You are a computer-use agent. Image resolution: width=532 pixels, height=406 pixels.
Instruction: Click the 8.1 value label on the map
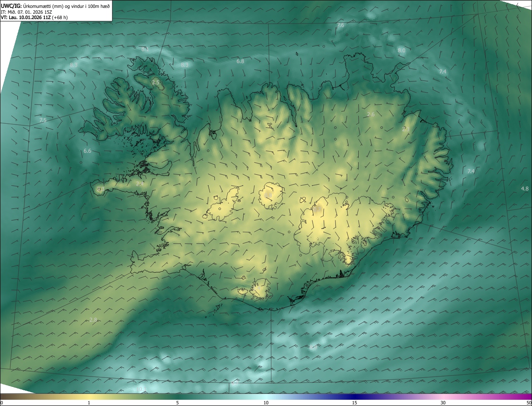144,49
